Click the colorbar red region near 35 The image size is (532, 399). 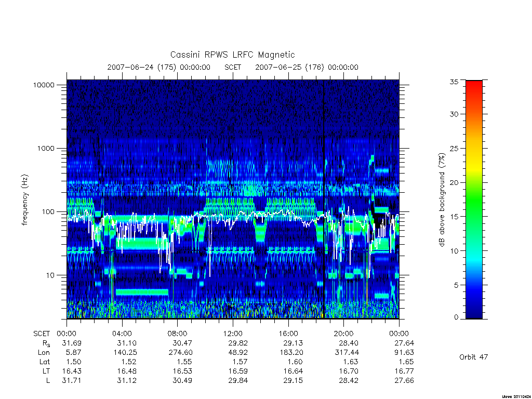click(x=474, y=84)
